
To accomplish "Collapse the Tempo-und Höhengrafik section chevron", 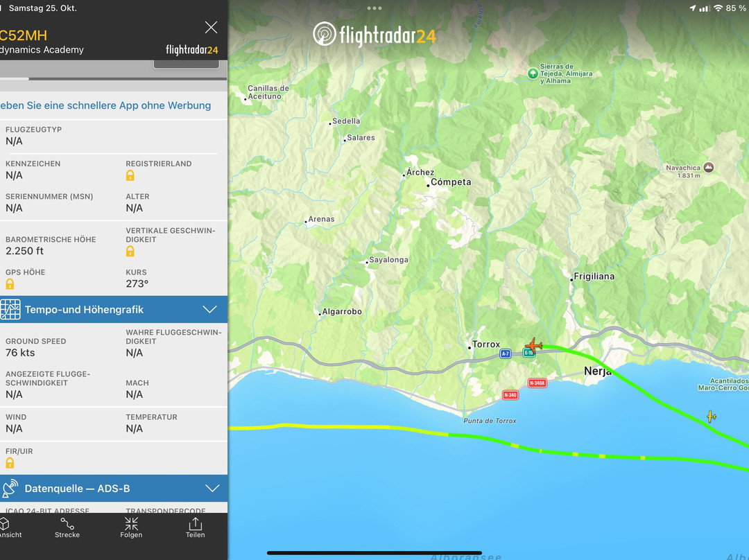I will 209,310.
